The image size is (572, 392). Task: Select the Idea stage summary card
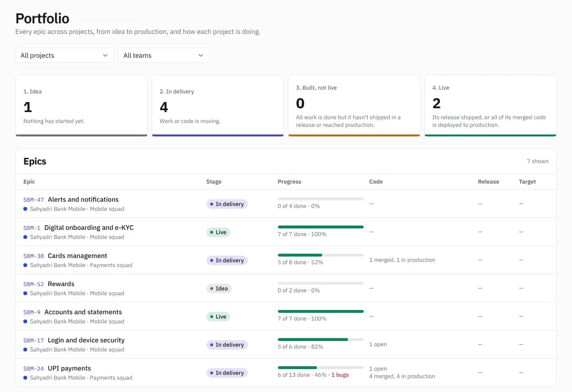[82, 105]
